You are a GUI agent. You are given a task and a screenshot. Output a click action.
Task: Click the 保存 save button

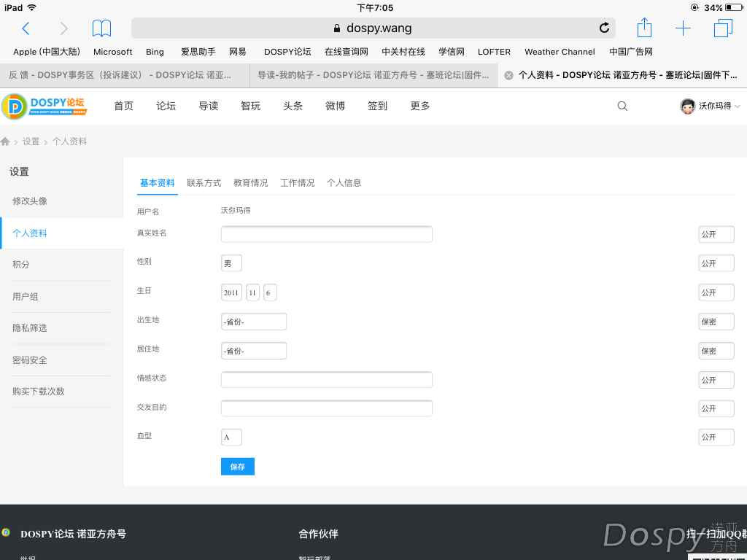click(x=237, y=467)
